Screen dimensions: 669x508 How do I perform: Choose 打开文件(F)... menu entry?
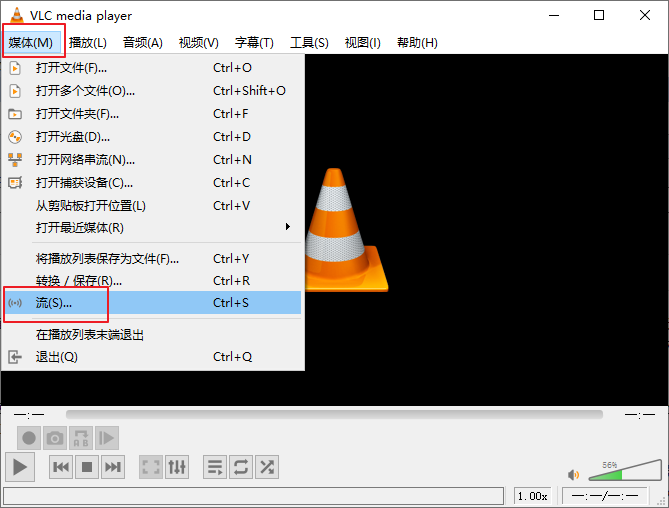[152, 68]
